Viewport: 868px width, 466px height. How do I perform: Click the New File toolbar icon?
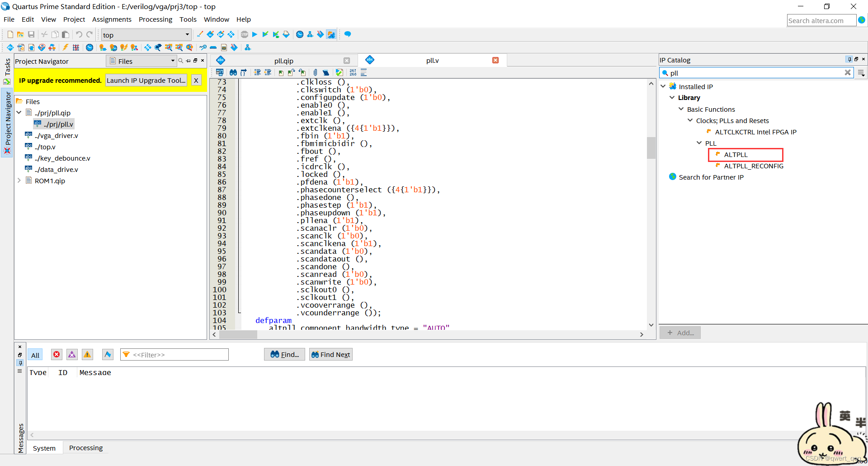(x=10, y=34)
